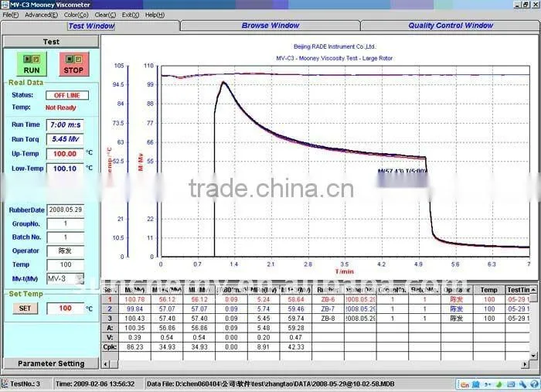Click the punctuation mode icon in IME bar
The height and width of the screenshot is (392, 541).
(488, 384)
